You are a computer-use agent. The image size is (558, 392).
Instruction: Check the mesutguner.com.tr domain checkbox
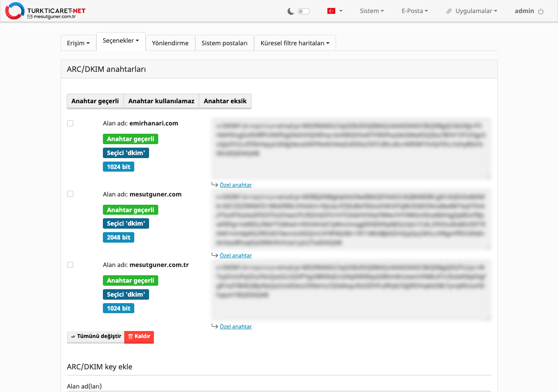tap(70, 265)
